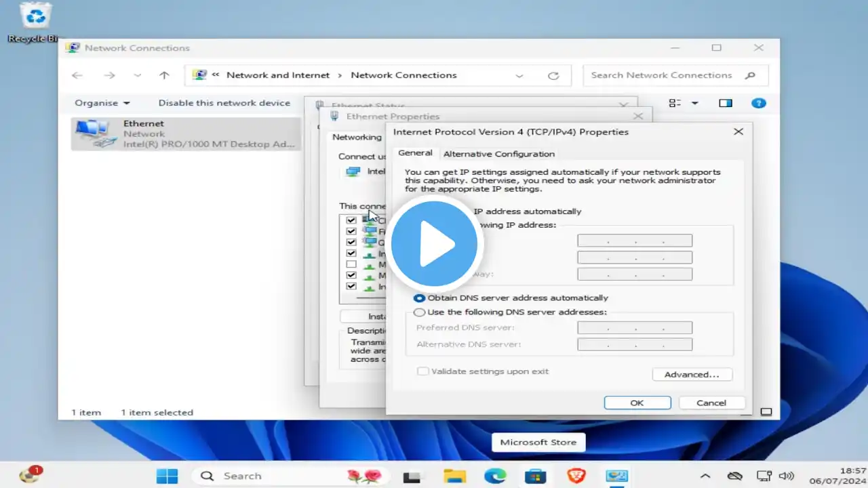
Task: Launch Brave browser from taskbar
Action: 576,476
